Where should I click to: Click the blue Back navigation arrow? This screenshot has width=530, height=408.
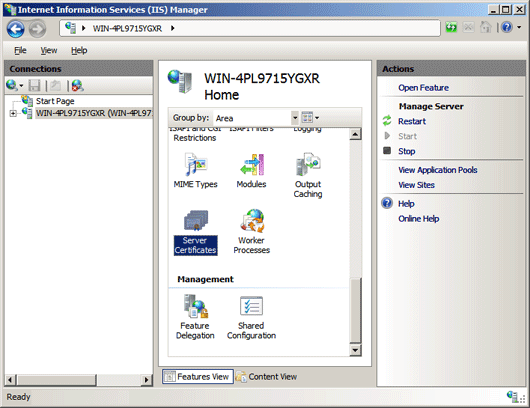click(16, 29)
